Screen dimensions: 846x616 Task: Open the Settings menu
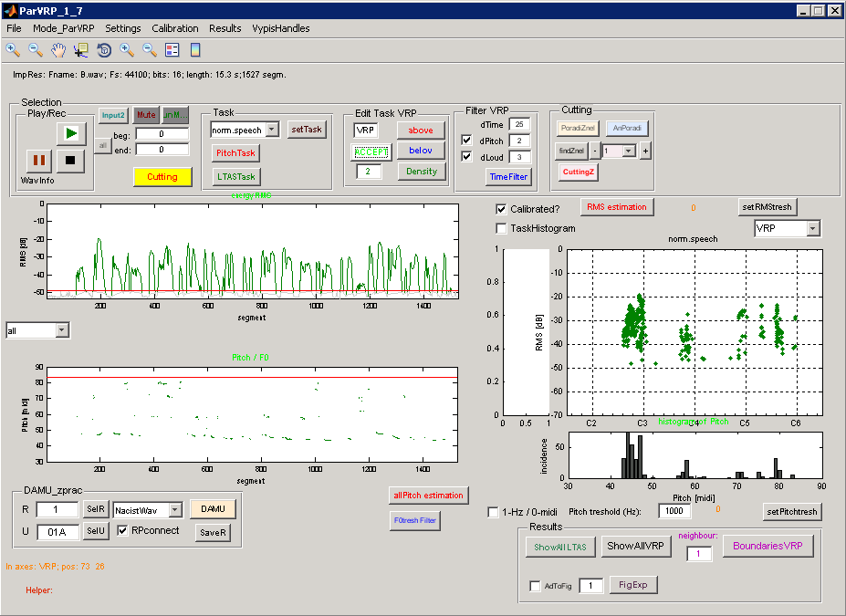coord(123,28)
